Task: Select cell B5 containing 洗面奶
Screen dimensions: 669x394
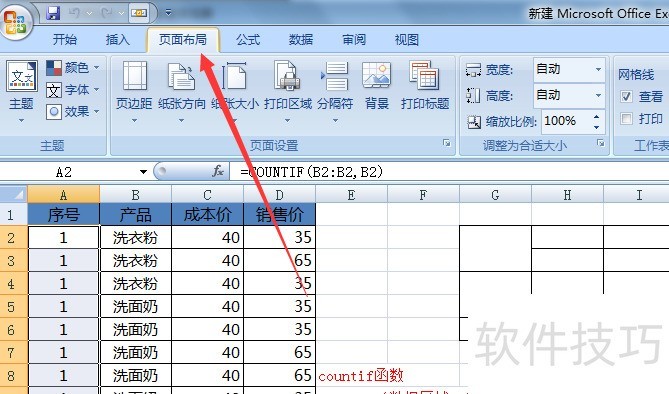Action: click(x=136, y=306)
